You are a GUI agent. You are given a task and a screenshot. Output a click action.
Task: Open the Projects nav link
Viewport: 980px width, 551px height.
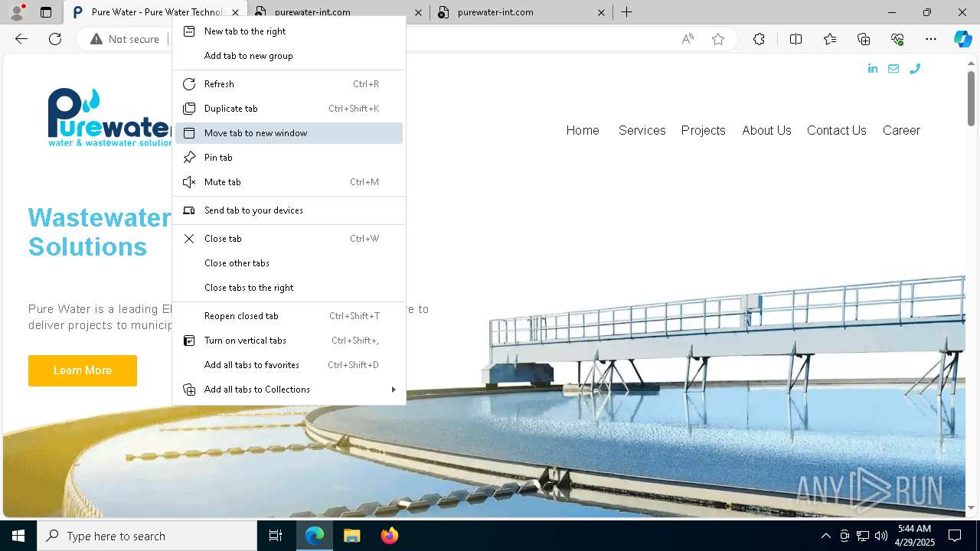click(704, 130)
